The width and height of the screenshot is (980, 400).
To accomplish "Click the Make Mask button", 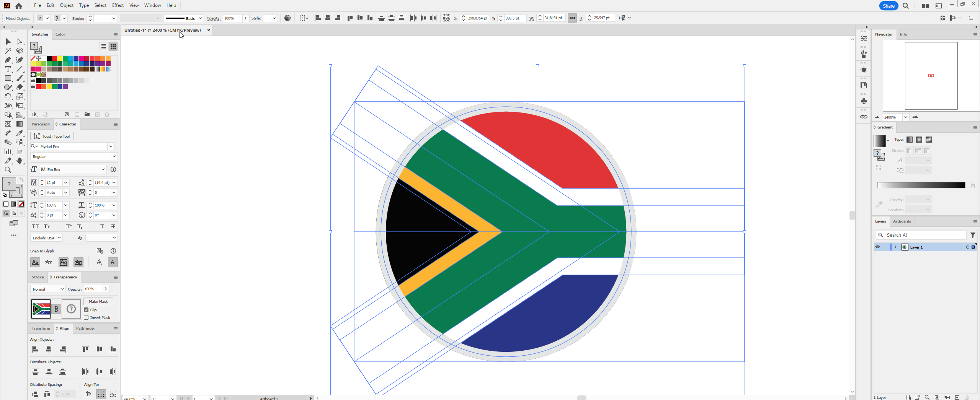I will 98,302.
